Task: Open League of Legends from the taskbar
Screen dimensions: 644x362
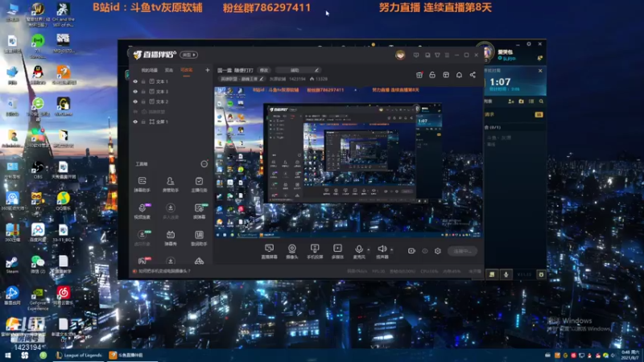Action: (79, 356)
